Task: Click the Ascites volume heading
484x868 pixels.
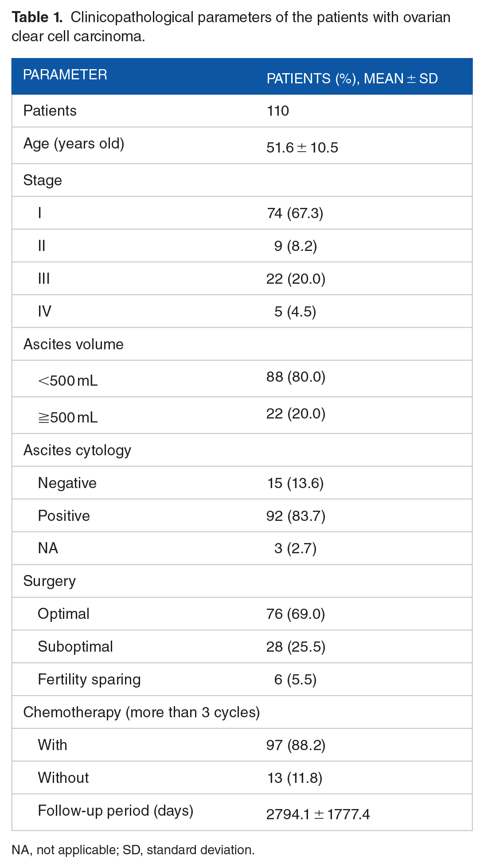Action: [74, 344]
